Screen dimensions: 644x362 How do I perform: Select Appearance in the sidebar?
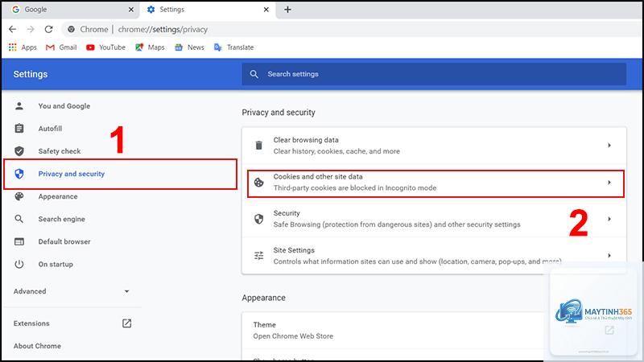58,196
